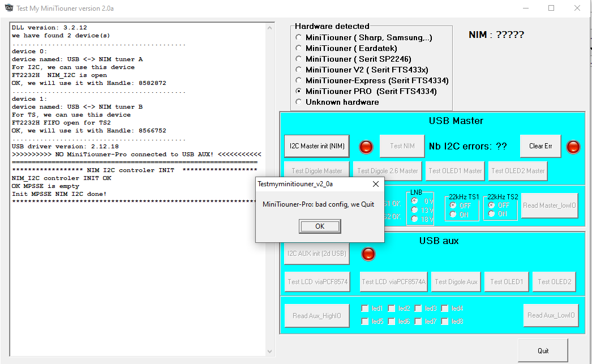
Task: Set LNB voltage to 13V
Action: coord(414,210)
